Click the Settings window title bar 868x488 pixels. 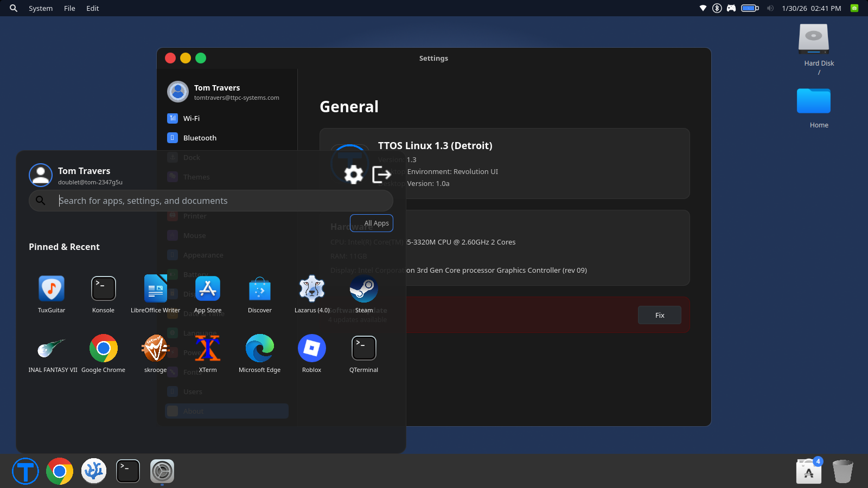coord(434,58)
